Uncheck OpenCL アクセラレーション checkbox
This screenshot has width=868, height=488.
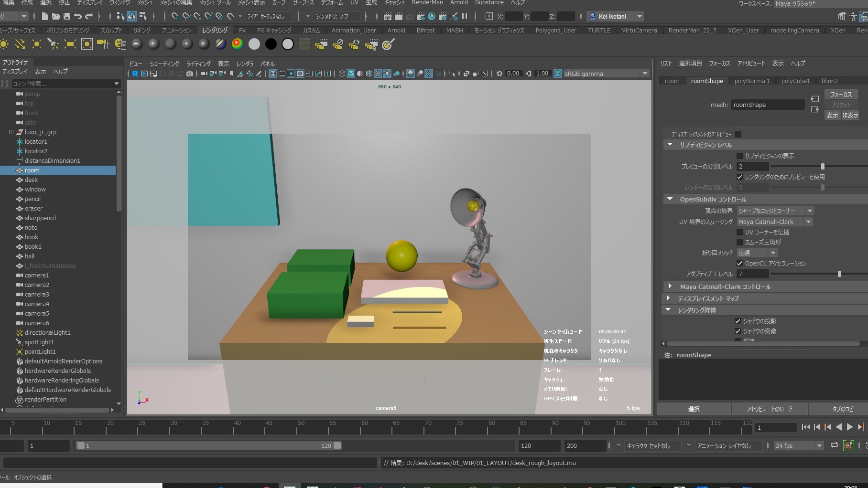pyautogui.click(x=739, y=264)
